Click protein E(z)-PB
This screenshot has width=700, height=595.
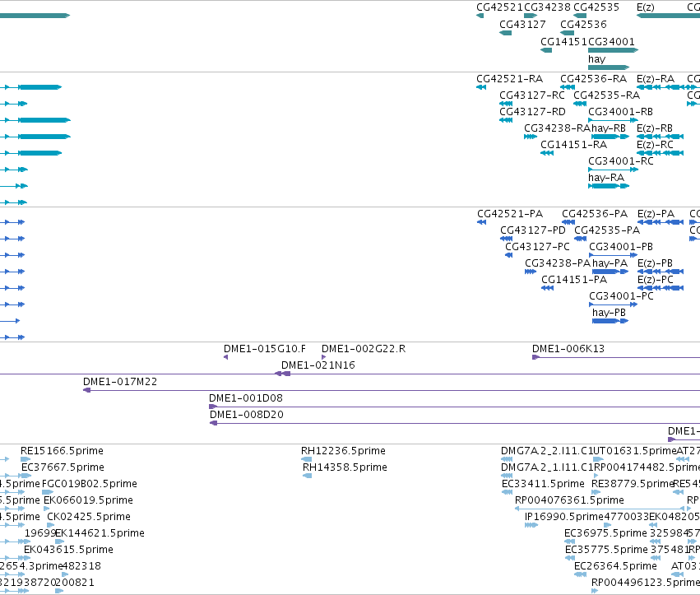pos(655,263)
